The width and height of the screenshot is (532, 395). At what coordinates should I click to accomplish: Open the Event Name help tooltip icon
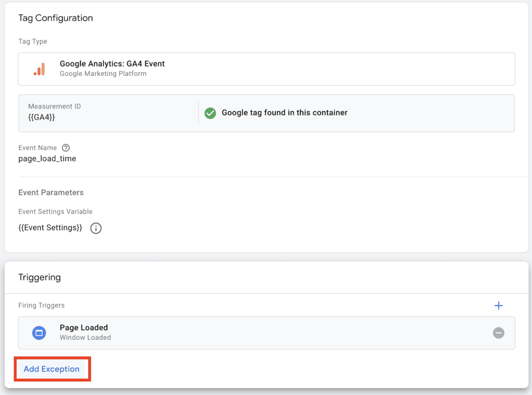click(65, 148)
